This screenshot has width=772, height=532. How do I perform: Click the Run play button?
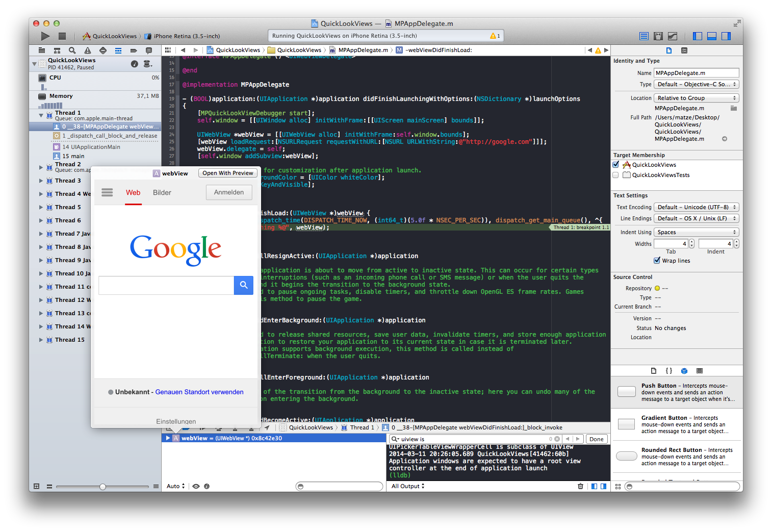pos(45,36)
